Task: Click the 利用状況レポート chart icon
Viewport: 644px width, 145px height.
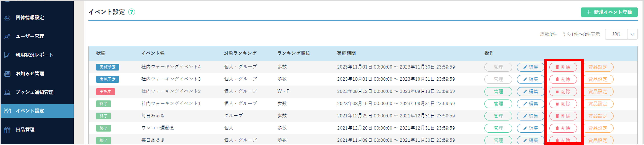Action: (x=7, y=55)
